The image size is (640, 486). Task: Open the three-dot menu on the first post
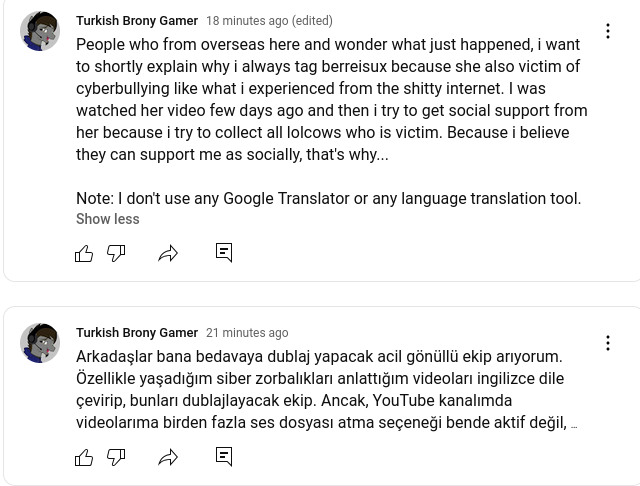(608, 31)
